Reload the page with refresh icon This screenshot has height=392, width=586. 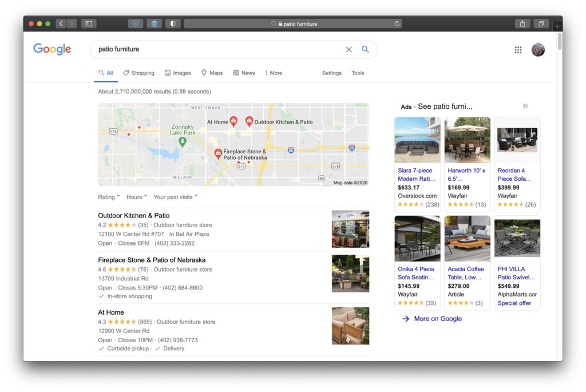pyautogui.click(x=397, y=23)
